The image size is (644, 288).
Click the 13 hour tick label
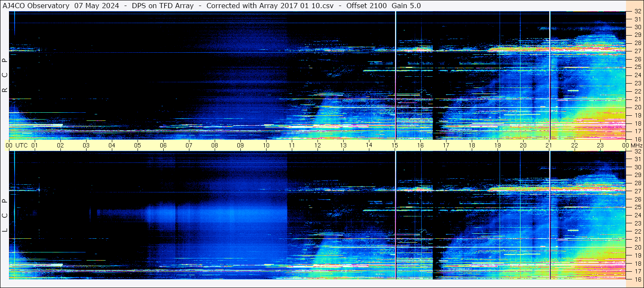pyautogui.click(x=343, y=145)
